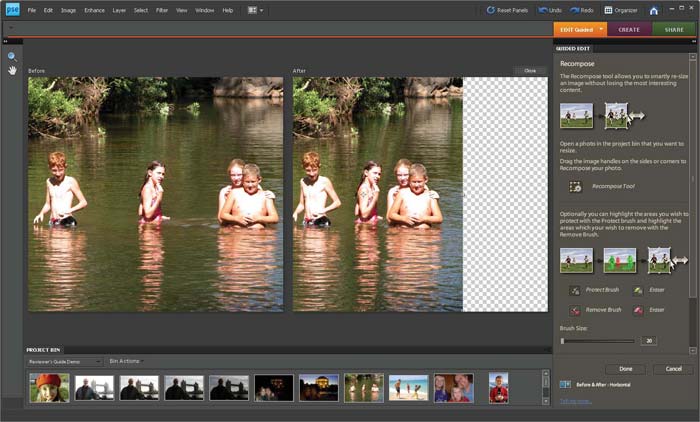700x422 pixels.
Task: Click the Tell me more link
Action: (x=575, y=401)
